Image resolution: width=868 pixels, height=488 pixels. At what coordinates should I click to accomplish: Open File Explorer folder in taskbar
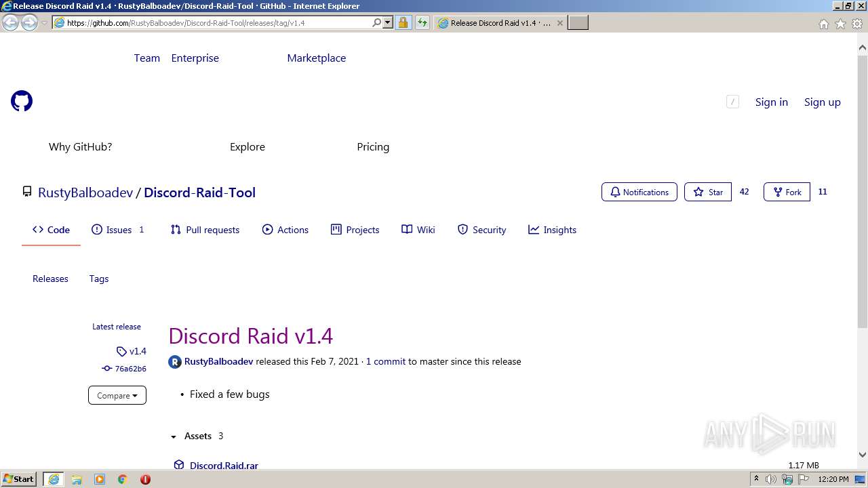77,479
